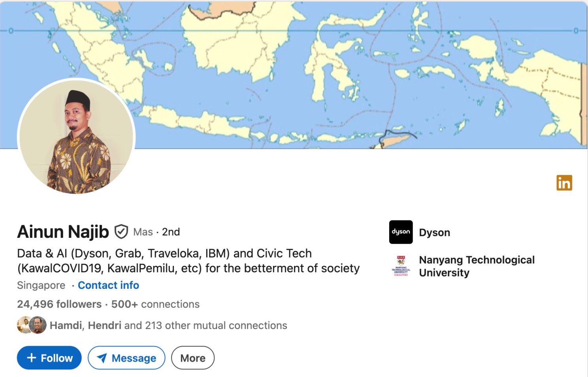Open Hamdi, Hendri and 213 mutual connections

[168, 326]
